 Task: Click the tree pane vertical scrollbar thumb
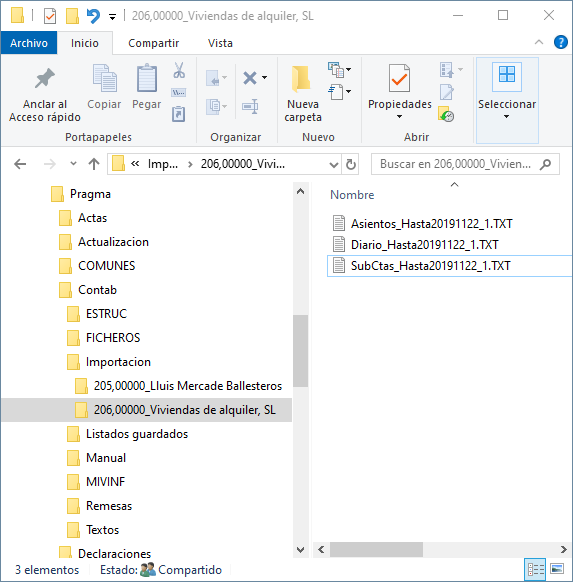click(x=300, y=351)
